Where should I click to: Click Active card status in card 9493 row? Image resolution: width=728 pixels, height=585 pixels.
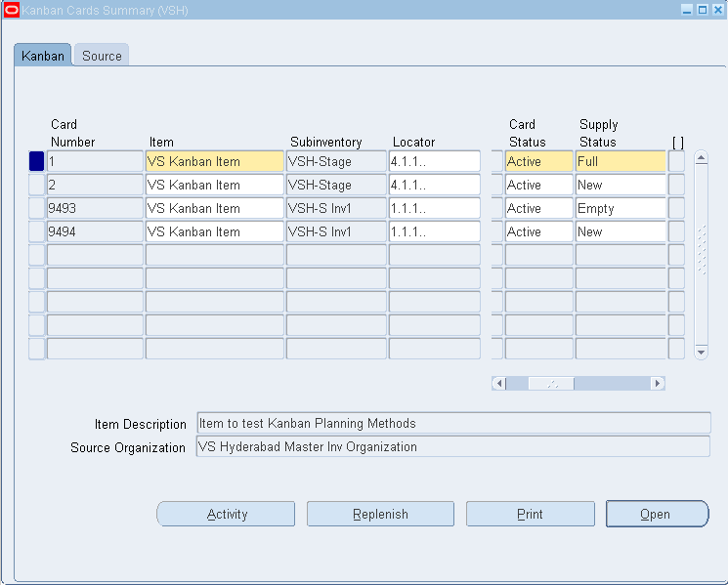pos(539,208)
